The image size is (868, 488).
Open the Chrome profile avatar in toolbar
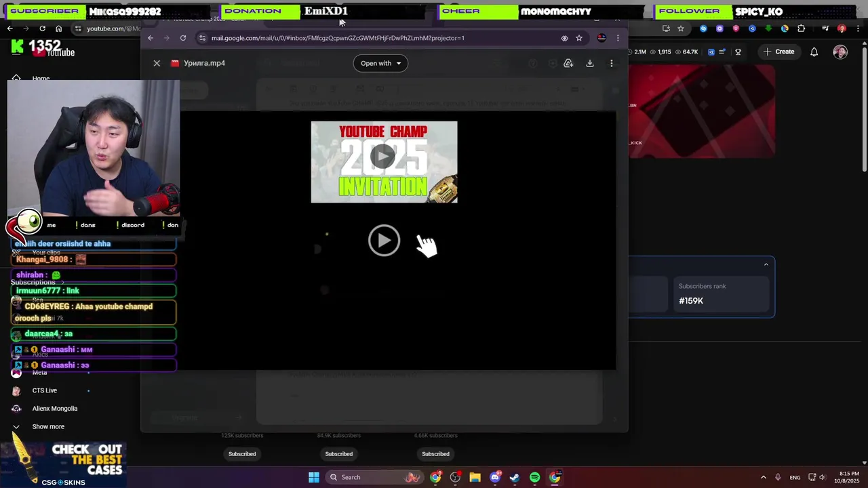(x=842, y=28)
